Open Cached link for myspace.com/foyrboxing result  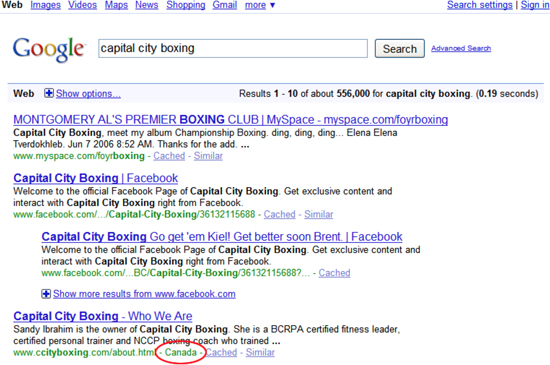(x=169, y=156)
